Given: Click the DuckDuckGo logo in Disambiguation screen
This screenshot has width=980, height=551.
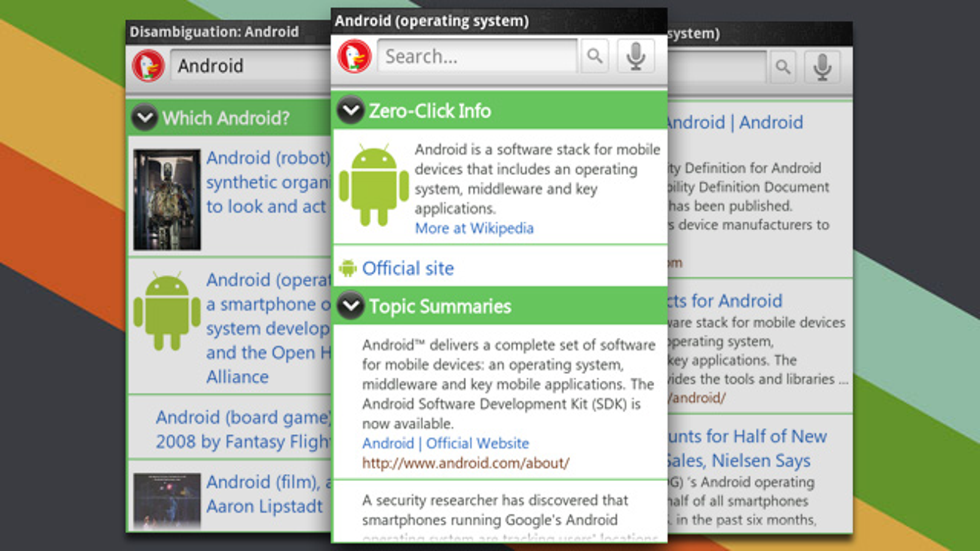Looking at the screenshot, I should (148, 66).
